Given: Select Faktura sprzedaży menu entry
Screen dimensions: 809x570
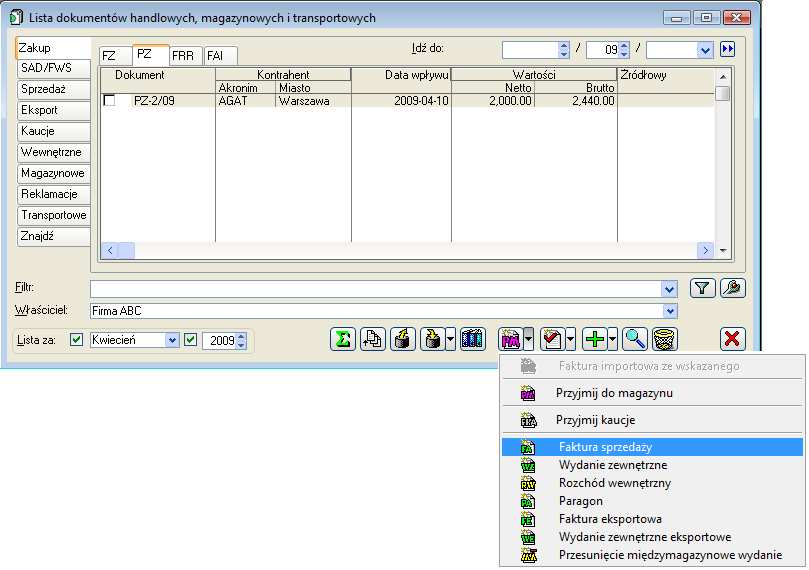Looking at the screenshot, I should (652, 447).
